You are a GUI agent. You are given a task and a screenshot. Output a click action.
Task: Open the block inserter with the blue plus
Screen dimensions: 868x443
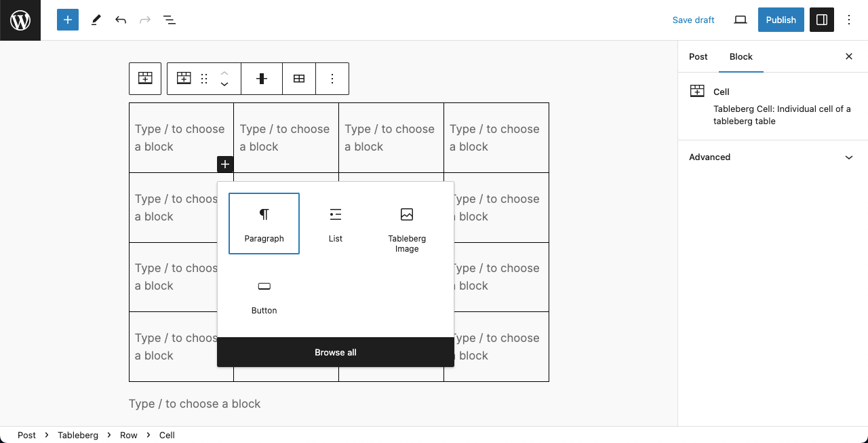(67, 20)
